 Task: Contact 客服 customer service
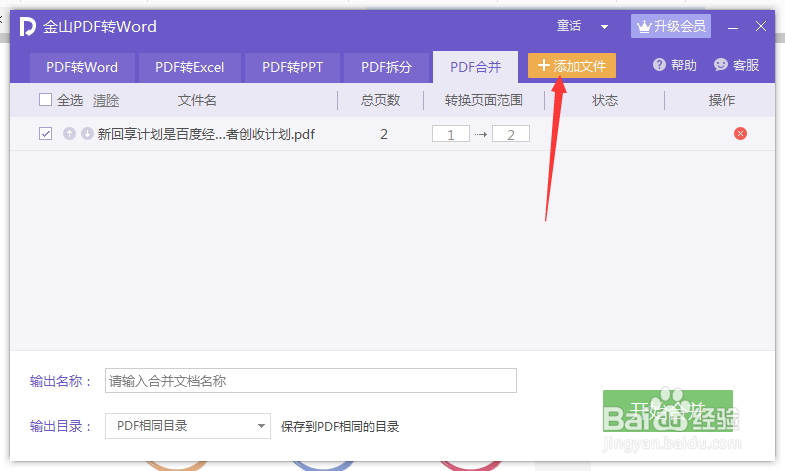pyautogui.click(x=736, y=65)
